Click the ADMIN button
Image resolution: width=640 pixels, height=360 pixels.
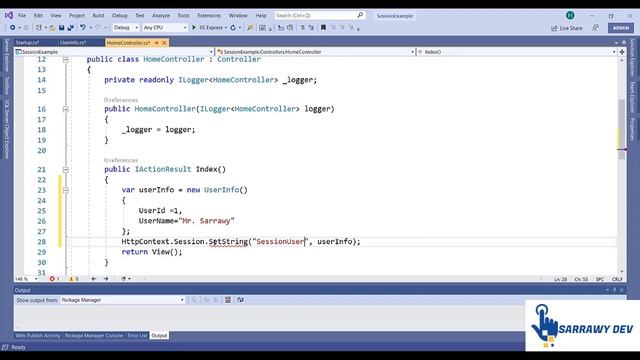621,28
